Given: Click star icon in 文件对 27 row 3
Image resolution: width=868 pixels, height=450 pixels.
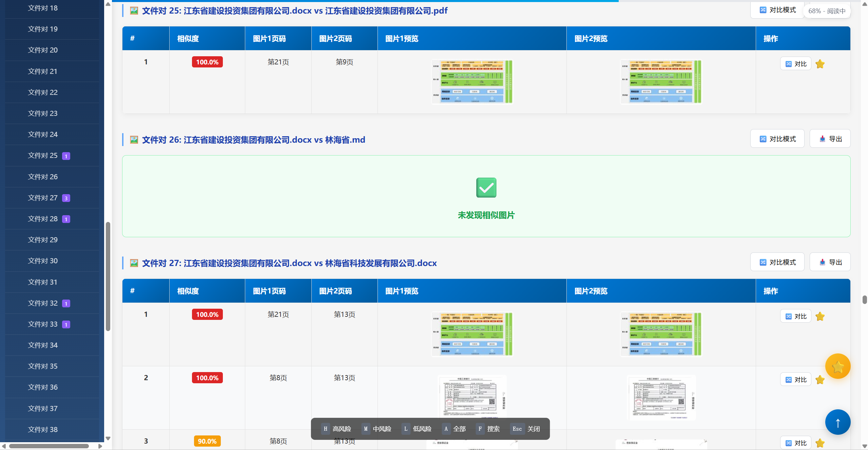Looking at the screenshot, I should (x=820, y=443).
